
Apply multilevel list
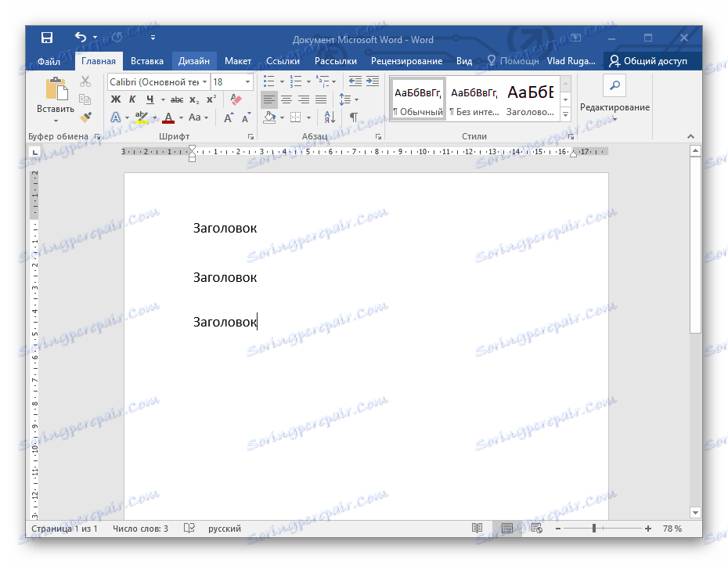[323, 81]
